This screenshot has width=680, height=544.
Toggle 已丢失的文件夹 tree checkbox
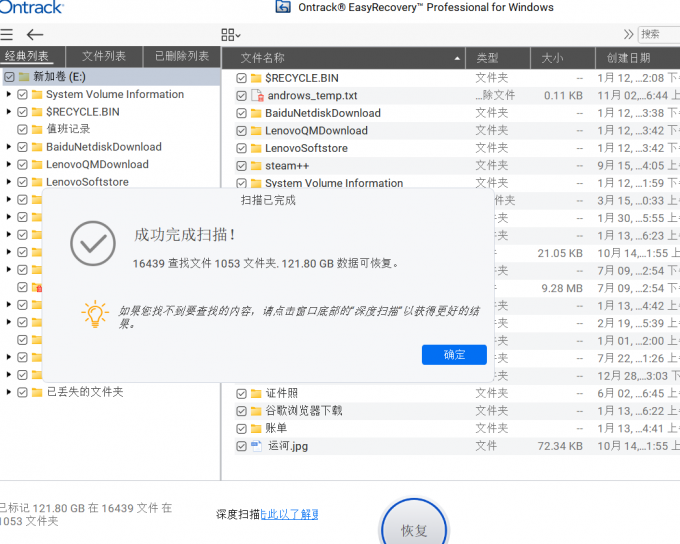tap(23, 392)
